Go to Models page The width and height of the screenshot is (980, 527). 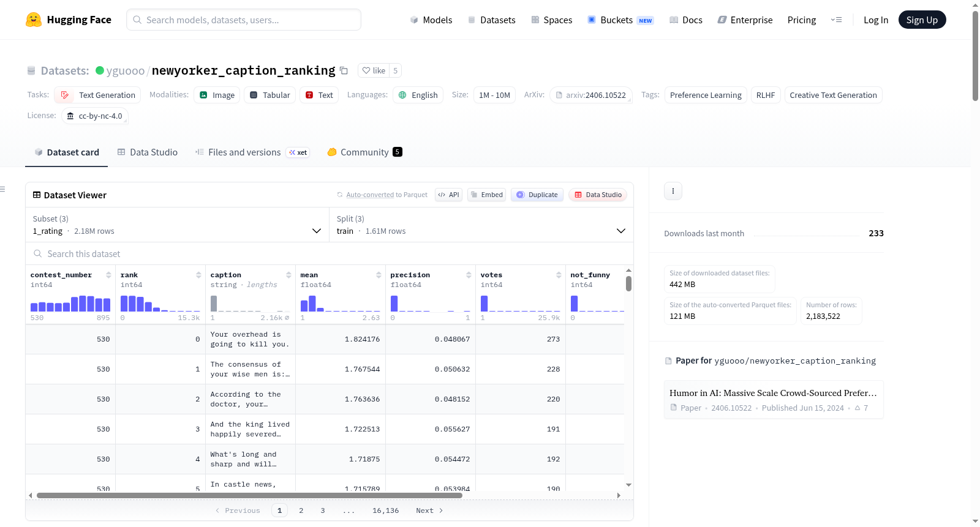431,20
